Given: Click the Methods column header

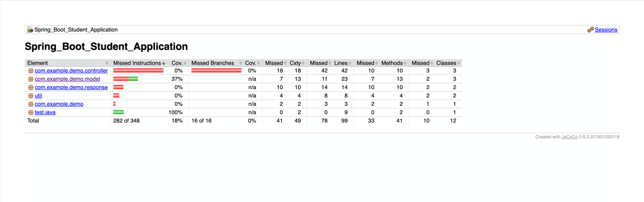Looking at the screenshot, I should pyautogui.click(x=391, y=63).
